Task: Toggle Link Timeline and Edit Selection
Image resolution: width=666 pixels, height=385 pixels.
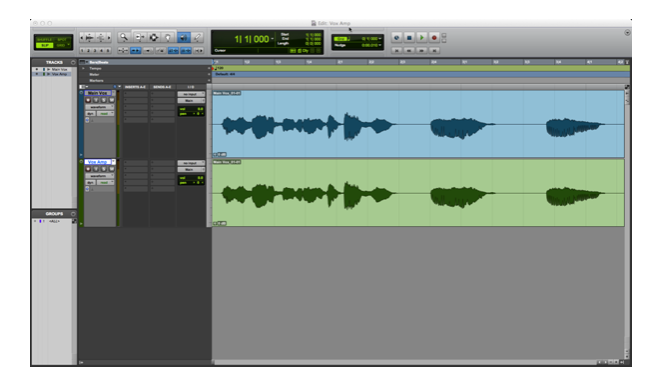Action: point(173,51)
